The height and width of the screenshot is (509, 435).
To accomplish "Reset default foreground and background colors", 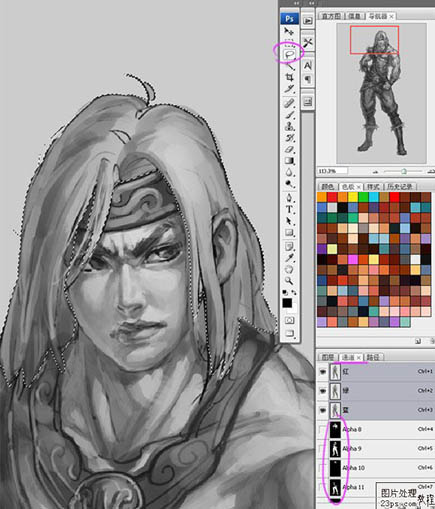I will tap(285, 292).
